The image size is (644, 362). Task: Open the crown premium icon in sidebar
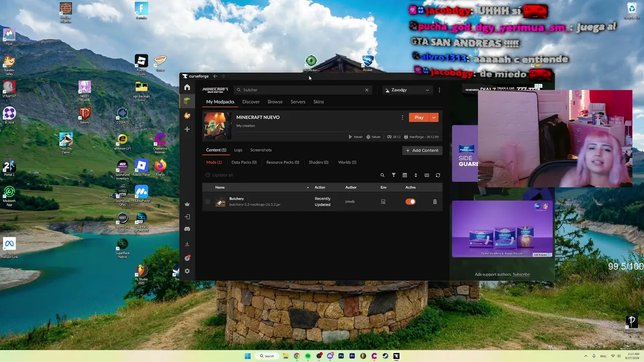point(187,204)
